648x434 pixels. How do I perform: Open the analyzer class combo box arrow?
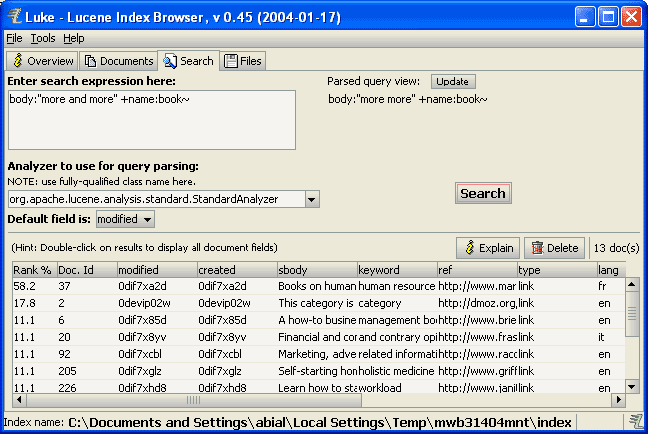point(312,199)
